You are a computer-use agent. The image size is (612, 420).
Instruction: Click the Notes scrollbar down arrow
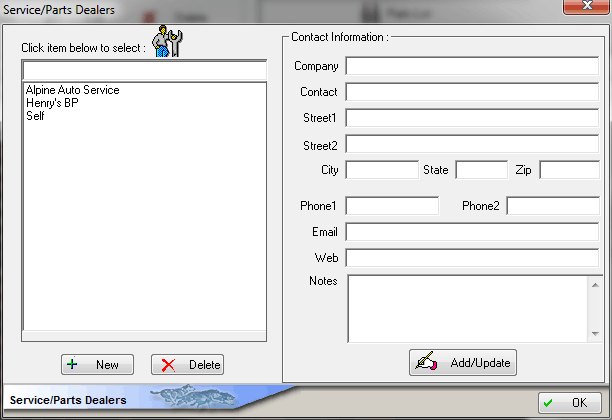pos(593,334)
